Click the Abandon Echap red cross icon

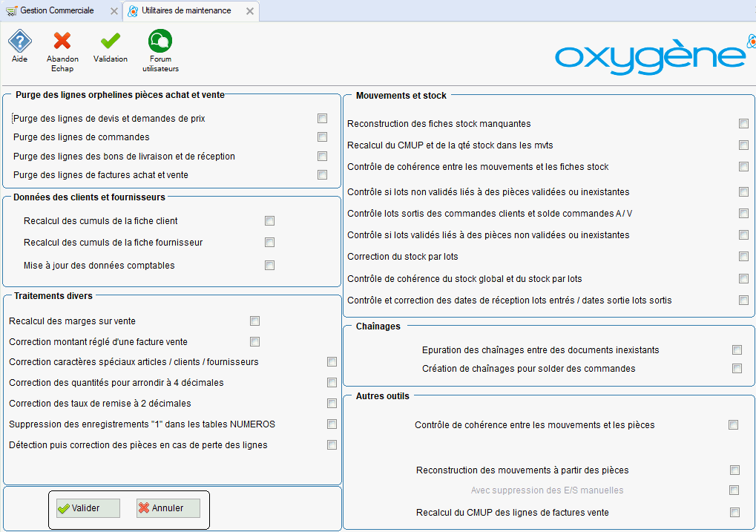[x=62, y=41]
